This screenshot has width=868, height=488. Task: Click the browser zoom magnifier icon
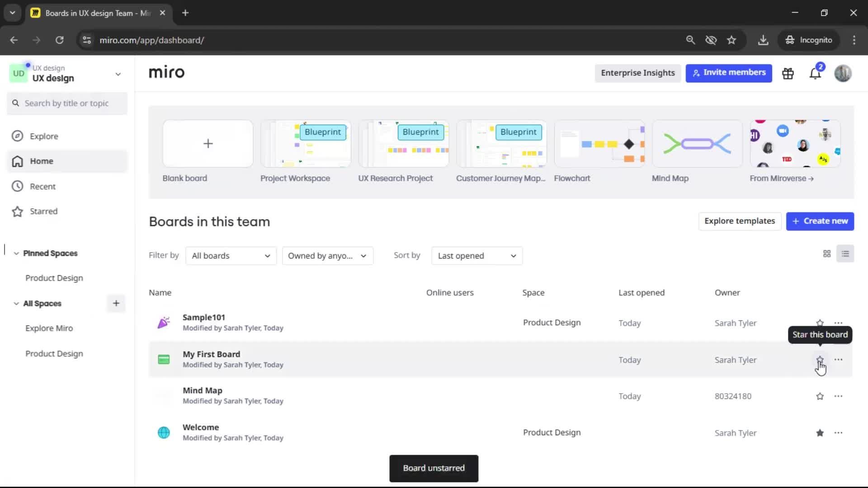690,40
